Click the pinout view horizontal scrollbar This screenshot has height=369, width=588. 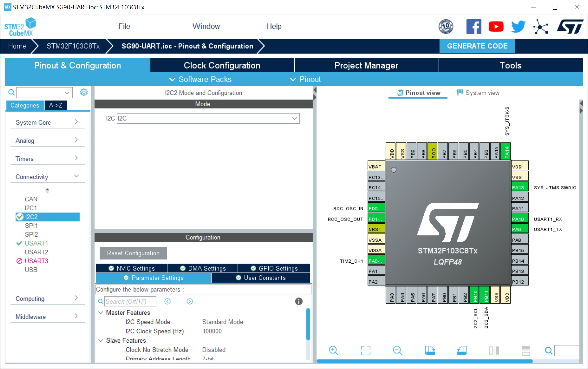pyautogui.click(x=424, y=361)
